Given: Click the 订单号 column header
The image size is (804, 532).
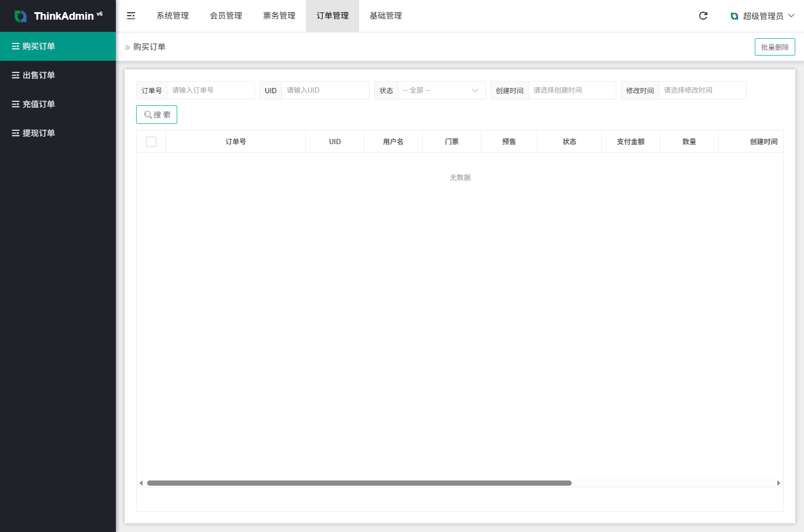Looking at the screenshot, I should tap(236, 142).
